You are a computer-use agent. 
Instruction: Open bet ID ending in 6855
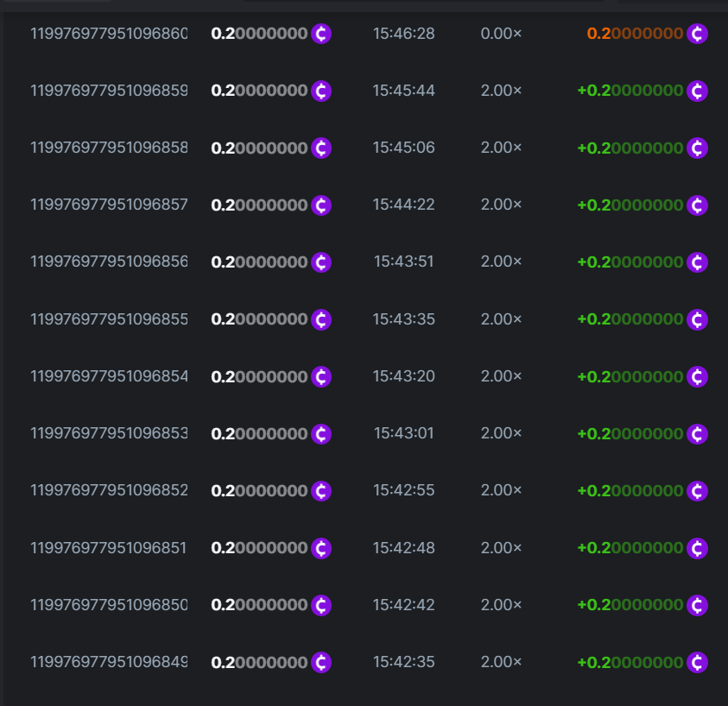(x=109, y=319)
